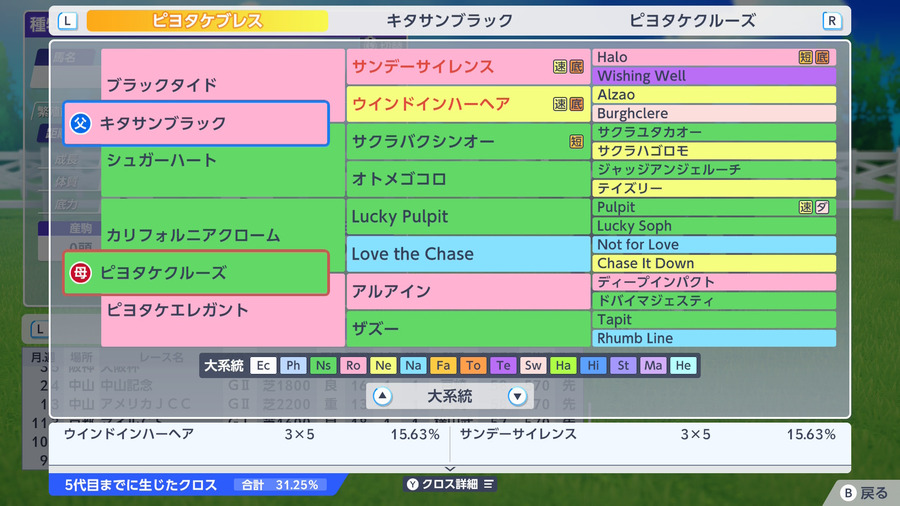Click the blue 父 sire icon
900x506 pixels.
pyautogui.click(x=80, y=123)
